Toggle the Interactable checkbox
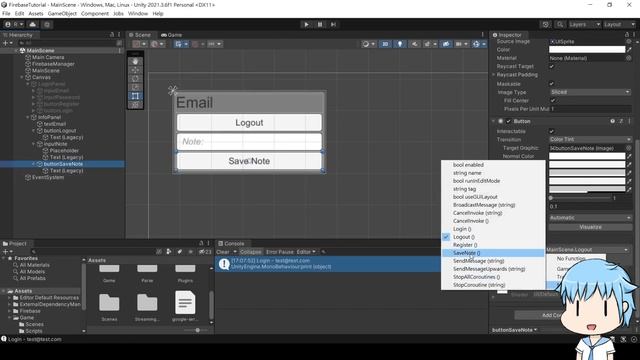The height and width of the screenshot is (360, 640). tap(552, 131)
